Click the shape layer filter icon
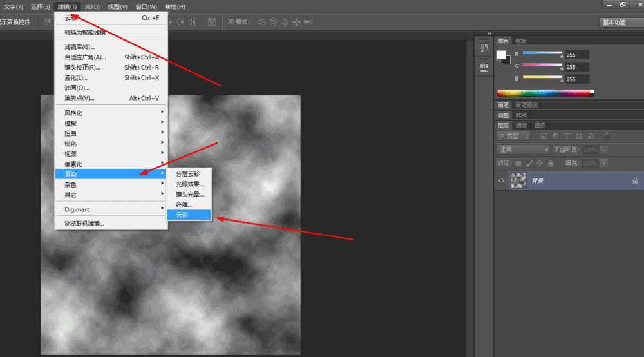The width and height of the screenshot is (644, 357). coord(579,137)
